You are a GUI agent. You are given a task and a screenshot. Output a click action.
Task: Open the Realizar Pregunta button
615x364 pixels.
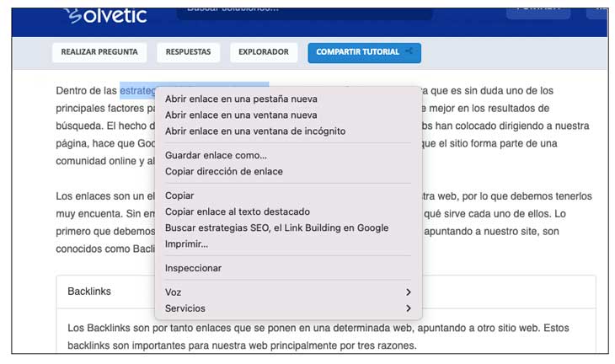tap(99, 52)
